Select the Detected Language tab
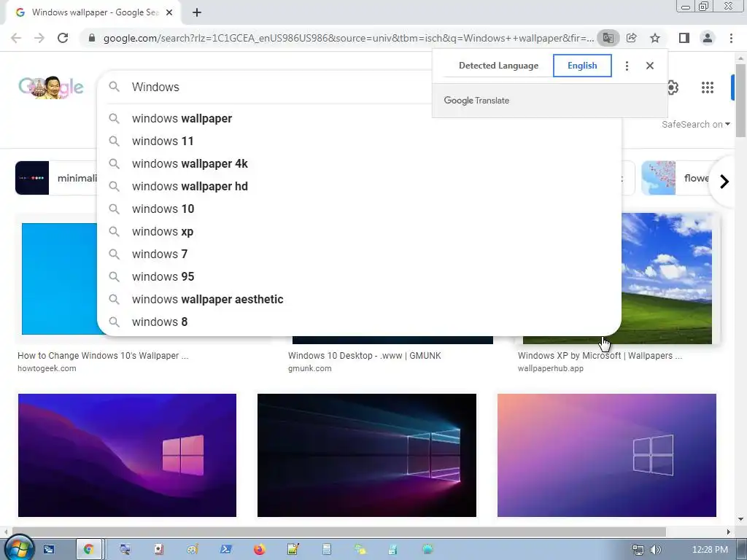Screen dimensions: 747x560 pos(498,66)
